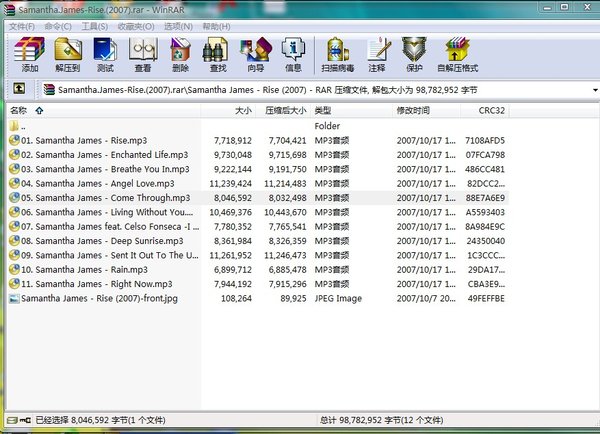Click the 查找 (Find) binoculars icon
600x434 pixels.
[x=215, y=50]
